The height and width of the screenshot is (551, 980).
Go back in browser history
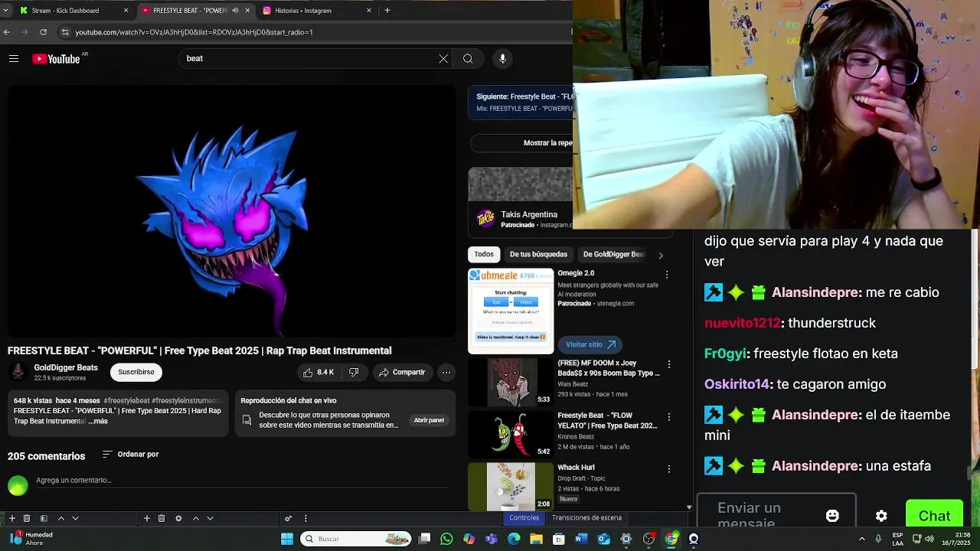[7, 32]
